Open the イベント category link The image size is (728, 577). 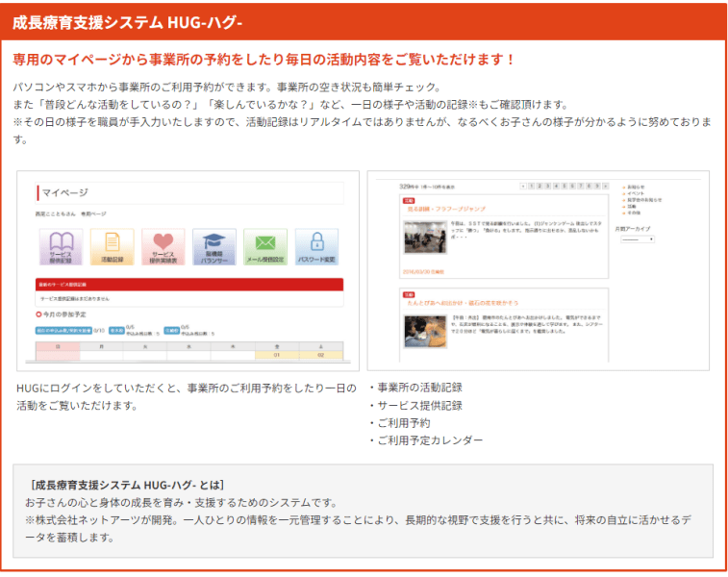(x=634, y=193)
